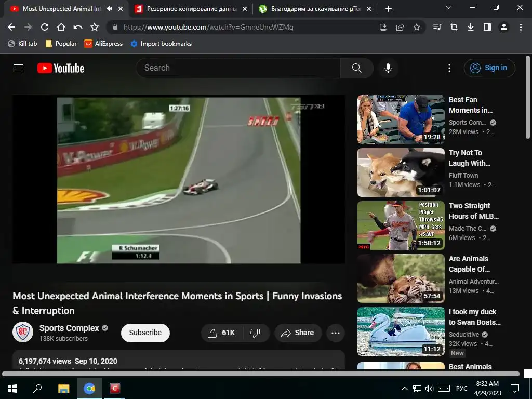
Task: Click '6,197,674 views' text
Action: [45, 362]
